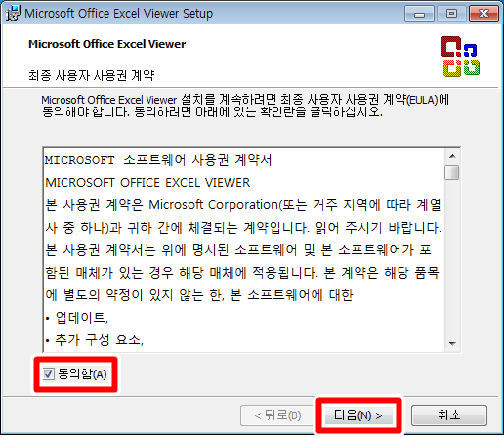Click inside the license agreement text box

coord(244,250)
